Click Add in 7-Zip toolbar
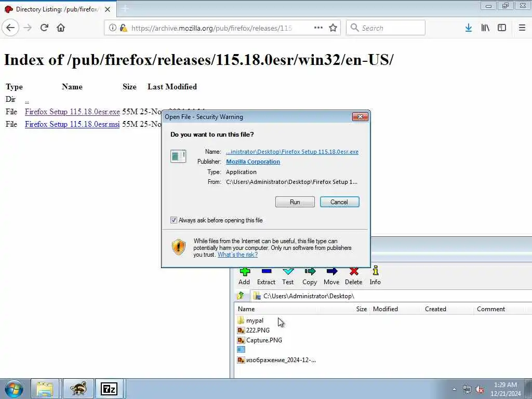 point(244,276)
